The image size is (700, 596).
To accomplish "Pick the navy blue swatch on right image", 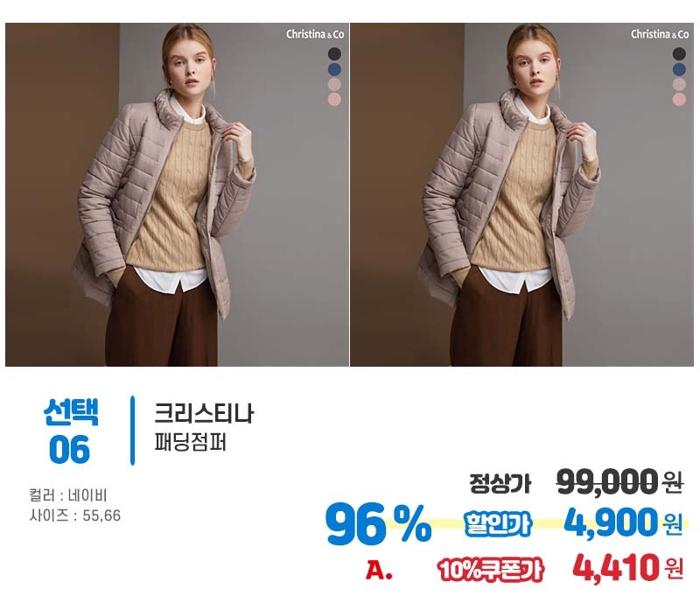I will click(x=679, y=69).
